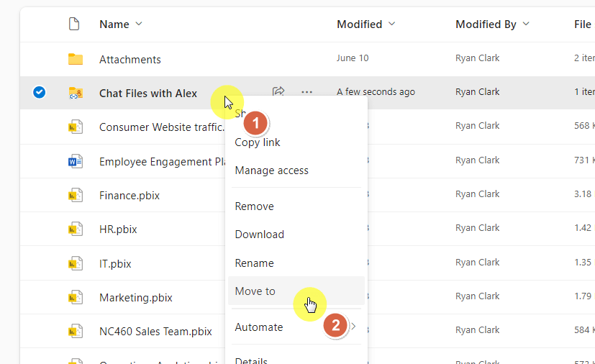Click the HR.pbix file icon
Image resolution: width=595 pixels, height=364 pixels.
[76, 229]
